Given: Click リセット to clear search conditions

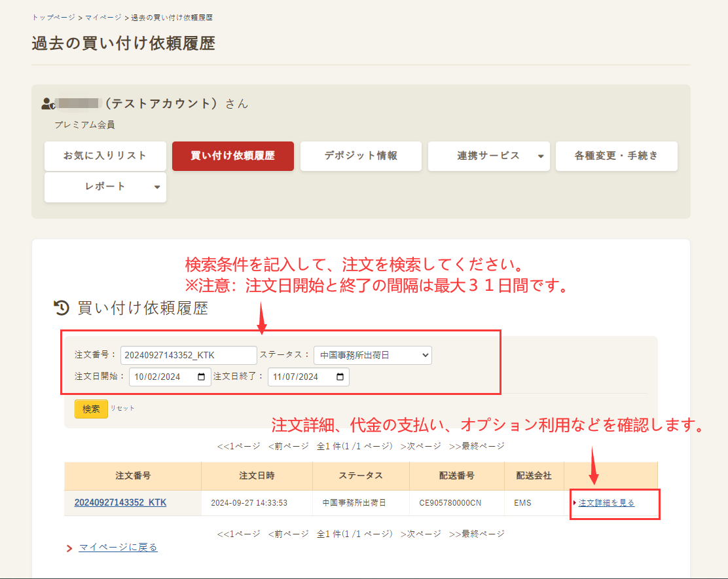Looking at the screenshot, I should click(x=124, y=408).
